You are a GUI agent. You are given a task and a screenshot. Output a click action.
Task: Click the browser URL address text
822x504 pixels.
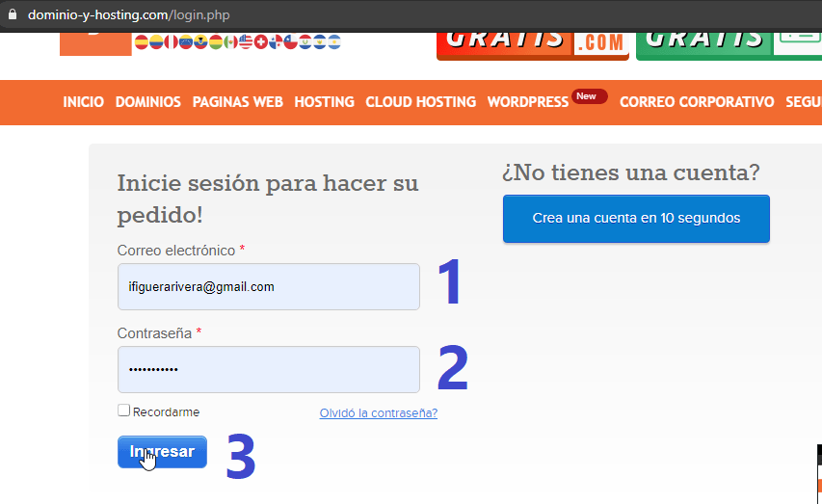tap(129, 14)
